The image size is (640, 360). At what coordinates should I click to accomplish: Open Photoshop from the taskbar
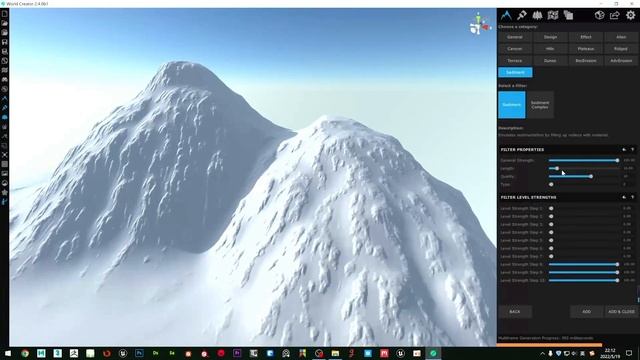[139, 353]
